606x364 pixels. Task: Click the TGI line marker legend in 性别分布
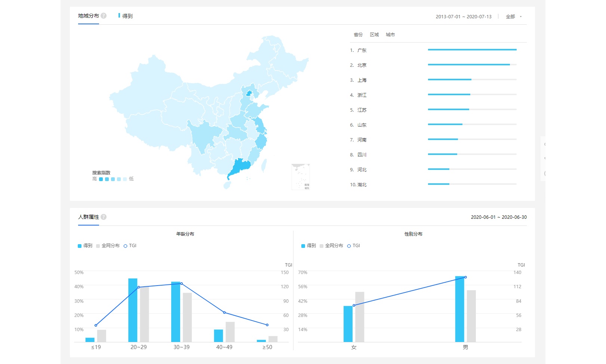(348, 246)
